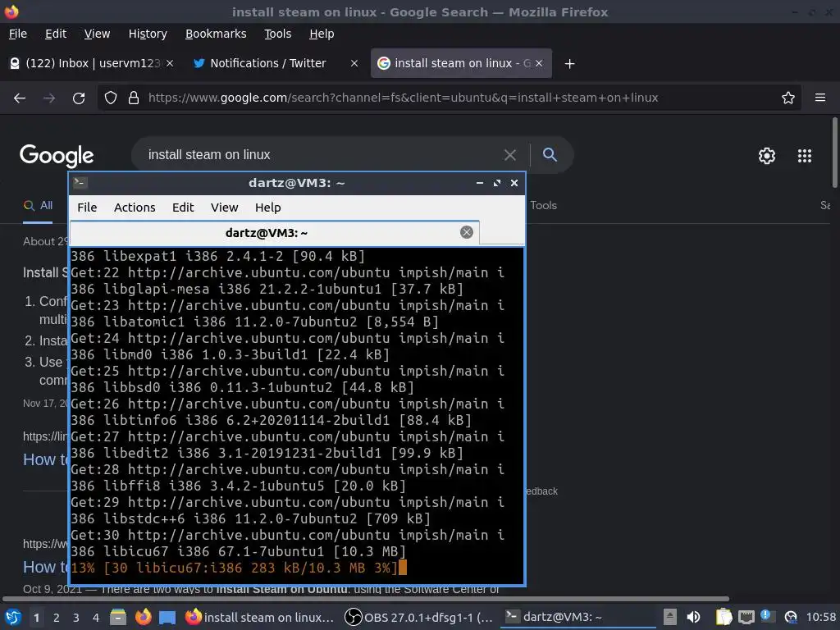Open the Firefox View menu

[x=97, y=34]
